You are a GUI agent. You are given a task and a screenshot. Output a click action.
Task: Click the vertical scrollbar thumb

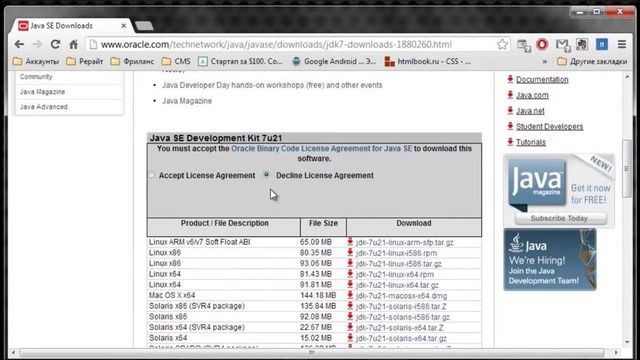pyautogui.click(x=627, y=168)
